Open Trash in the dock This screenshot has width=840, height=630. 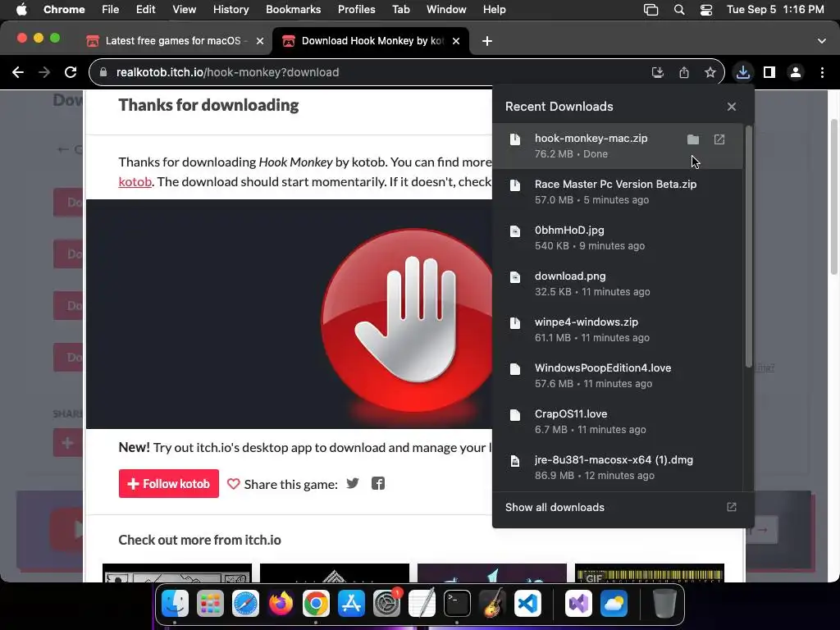(x=664, y=604)
